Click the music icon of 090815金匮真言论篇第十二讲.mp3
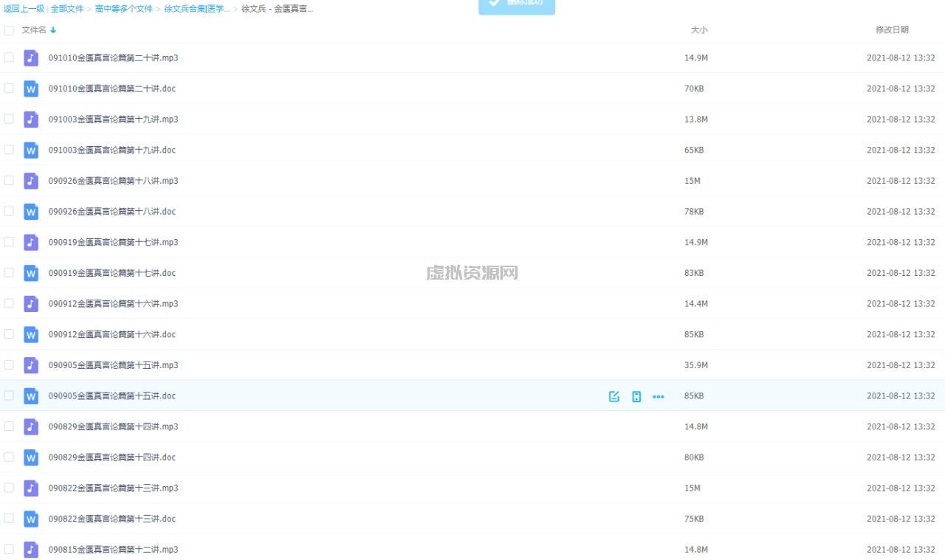945x560 pixels. pos(31,550)
